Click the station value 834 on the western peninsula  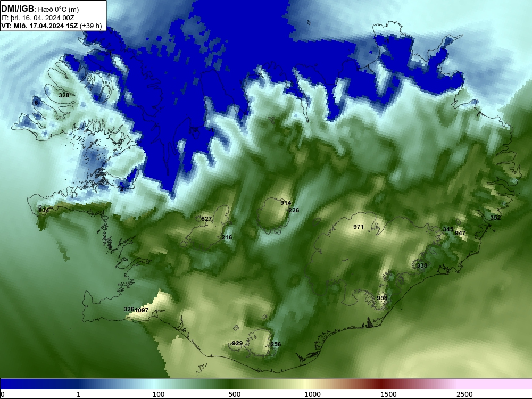point(44,210)
